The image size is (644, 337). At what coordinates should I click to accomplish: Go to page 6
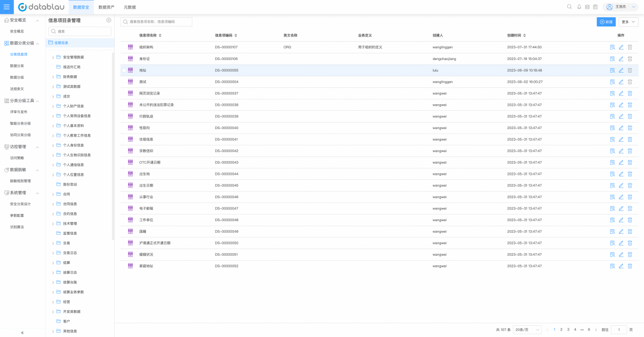589,330
